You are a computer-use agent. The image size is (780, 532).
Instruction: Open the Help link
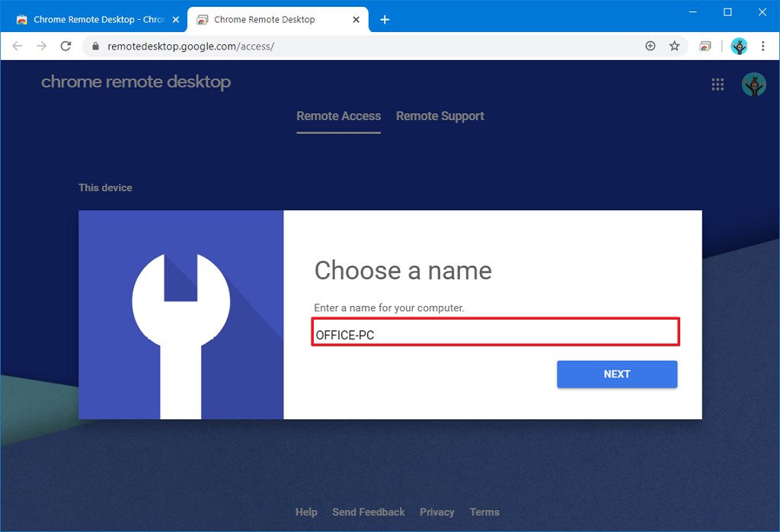tap(306, 511)
